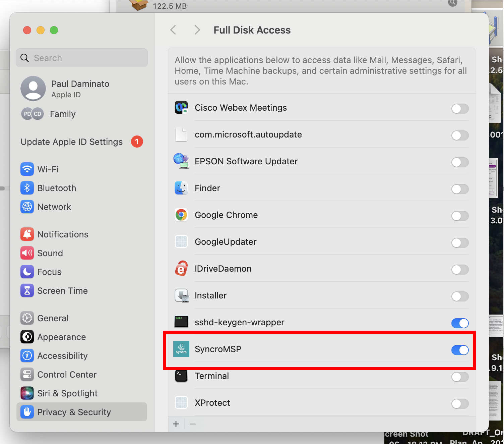
Task: Click the Cisco Webex Meetings app icon
Action: click(181, 108)
